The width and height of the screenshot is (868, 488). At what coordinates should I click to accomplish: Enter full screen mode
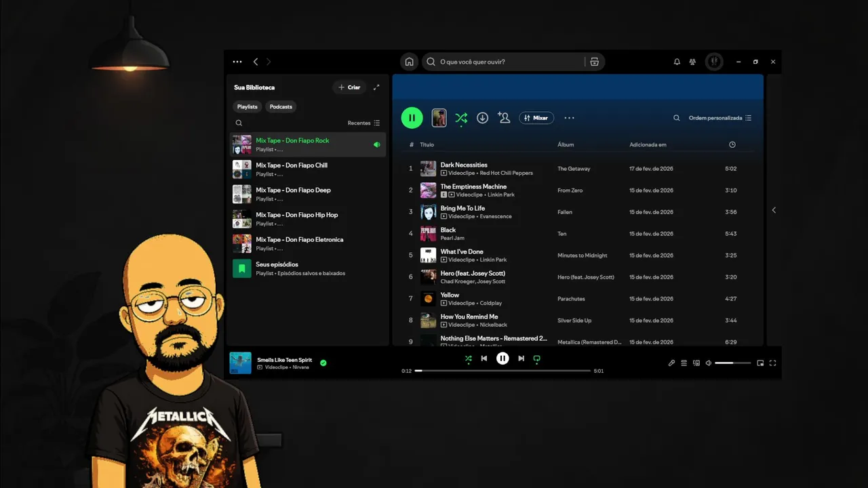coord(772,363)
